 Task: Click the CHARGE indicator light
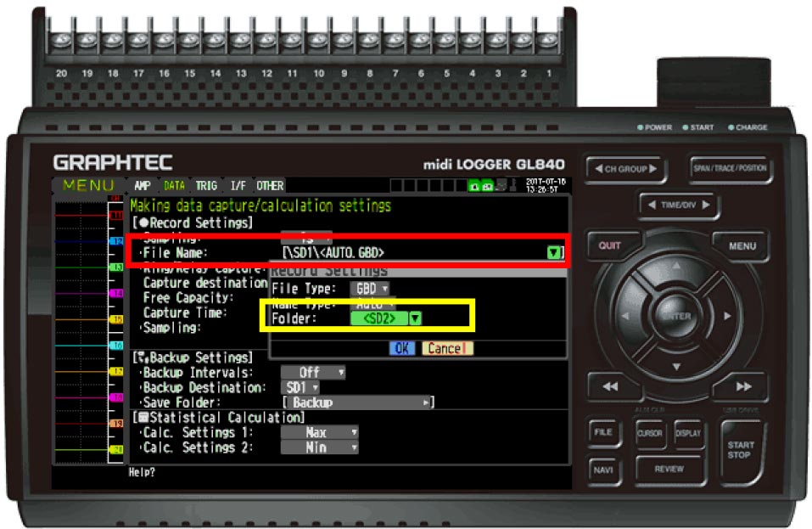[x=731, y=127]
